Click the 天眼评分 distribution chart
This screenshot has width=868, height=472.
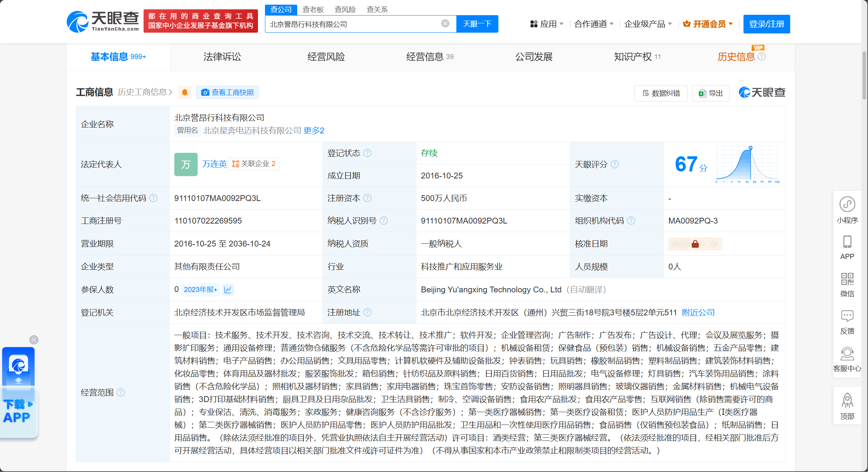coord(747,164)
